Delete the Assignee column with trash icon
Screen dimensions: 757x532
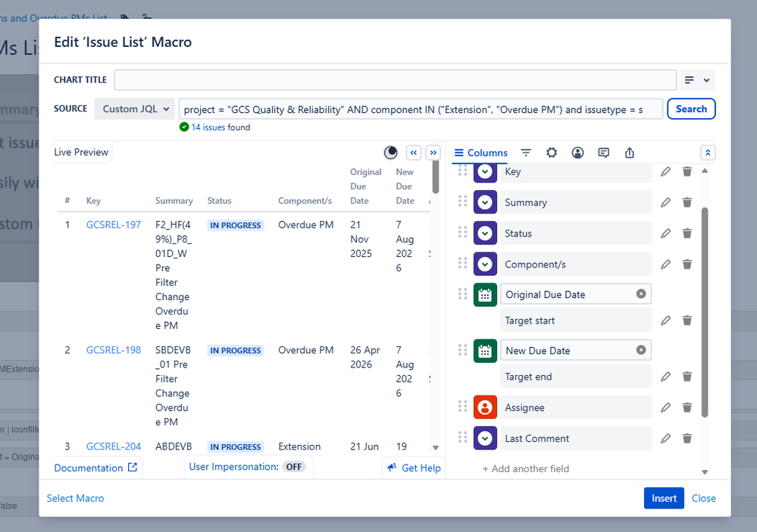687,408
